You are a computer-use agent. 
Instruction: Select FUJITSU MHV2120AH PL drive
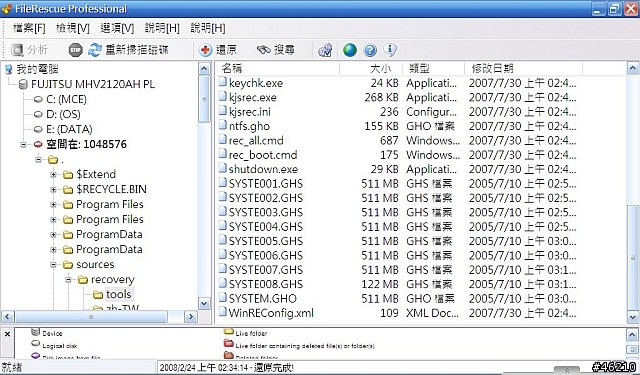(x=93, y=84)
